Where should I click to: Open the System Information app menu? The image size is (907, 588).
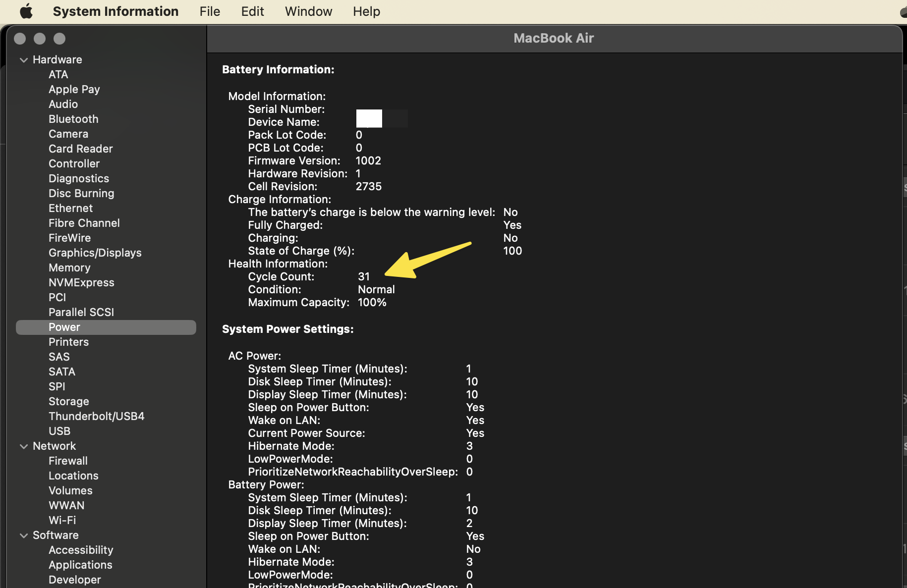115,11
